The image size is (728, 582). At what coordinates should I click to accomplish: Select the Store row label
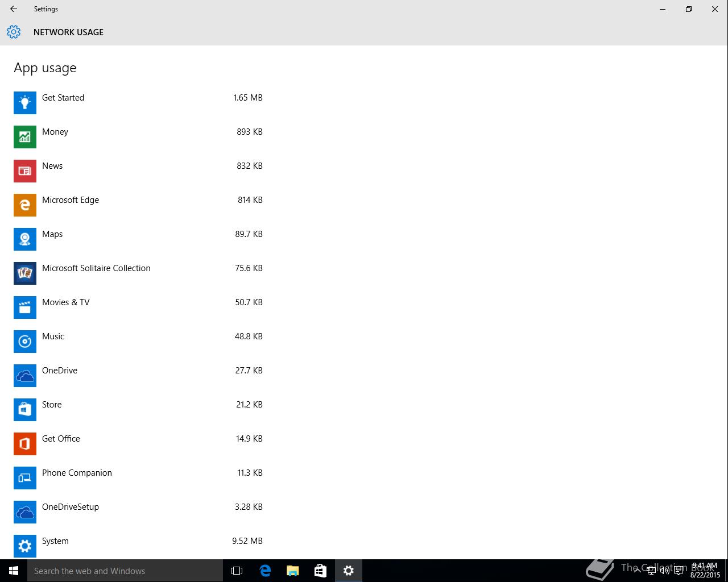52,405
